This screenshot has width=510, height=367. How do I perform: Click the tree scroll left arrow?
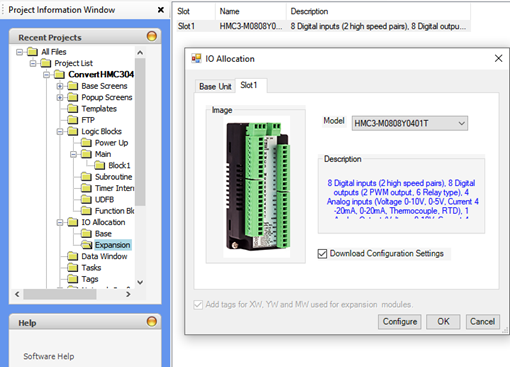pyautogui.click(x=17, y=294)
